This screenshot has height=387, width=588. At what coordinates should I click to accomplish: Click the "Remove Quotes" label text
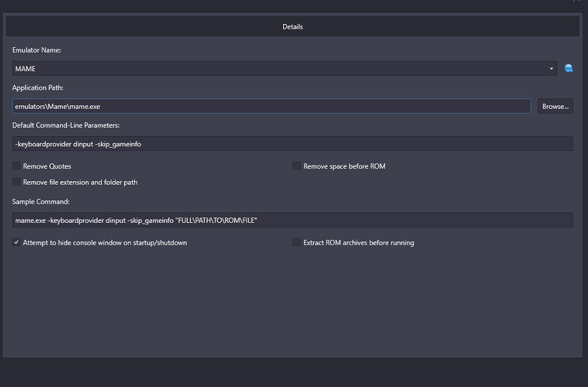click(47, 166)
